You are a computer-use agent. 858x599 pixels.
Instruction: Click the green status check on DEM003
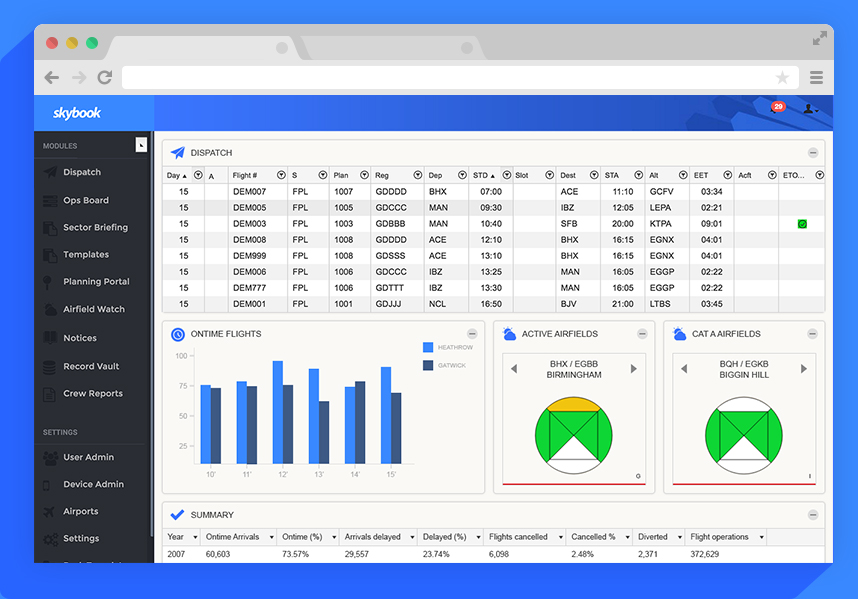click(802, 224)
